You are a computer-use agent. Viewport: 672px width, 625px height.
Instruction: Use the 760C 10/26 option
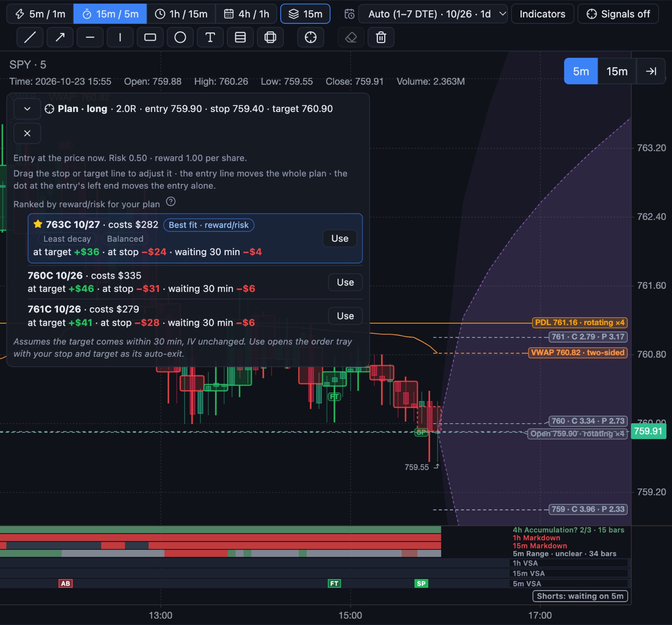(x=345, y=282)
